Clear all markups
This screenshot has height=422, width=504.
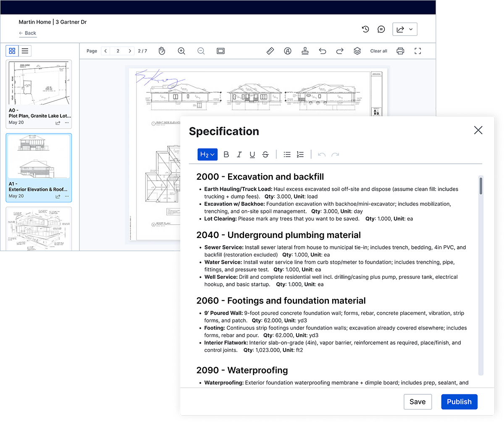coord(379,51)
